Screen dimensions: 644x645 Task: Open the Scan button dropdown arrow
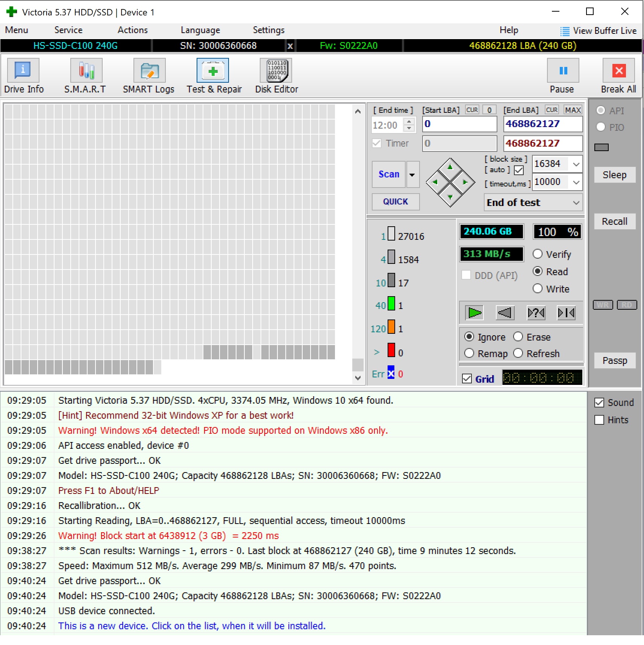click(412, 174)
